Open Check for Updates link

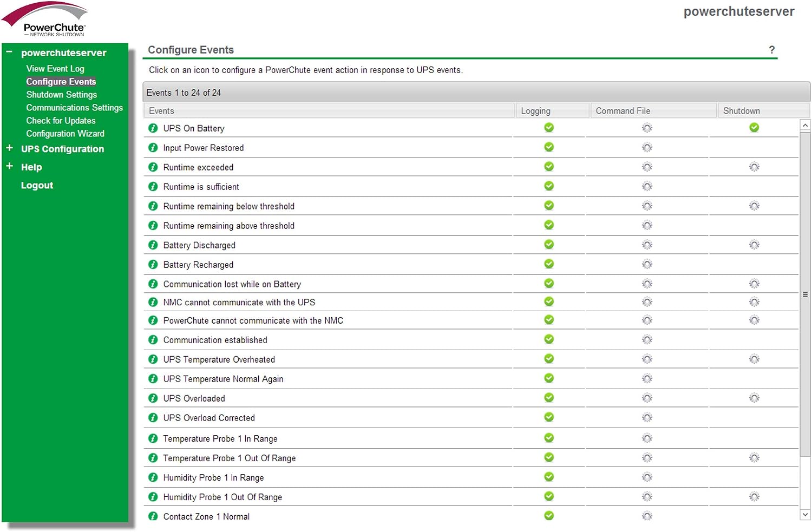61,121
